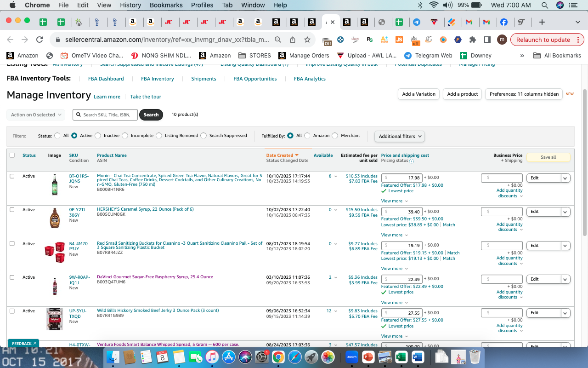Check the select-all checkbox in table header
Viewport: 588px width, 368px height.
coord(12,155)
